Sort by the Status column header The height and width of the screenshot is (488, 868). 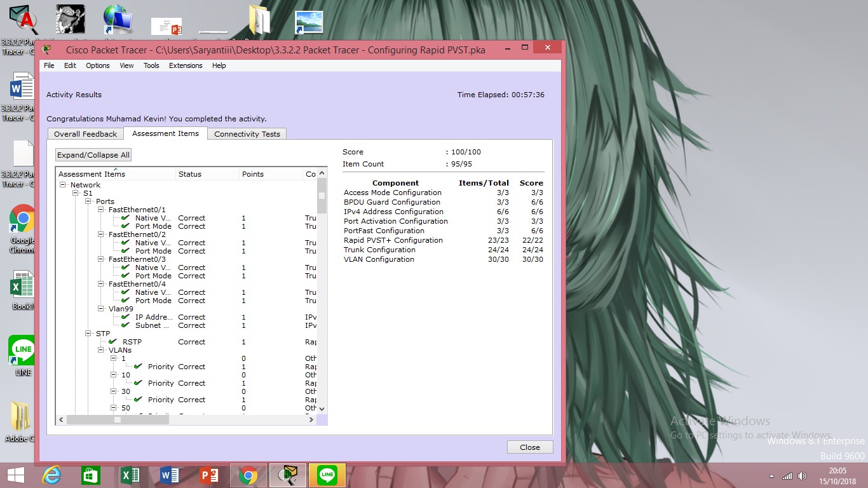207,174
